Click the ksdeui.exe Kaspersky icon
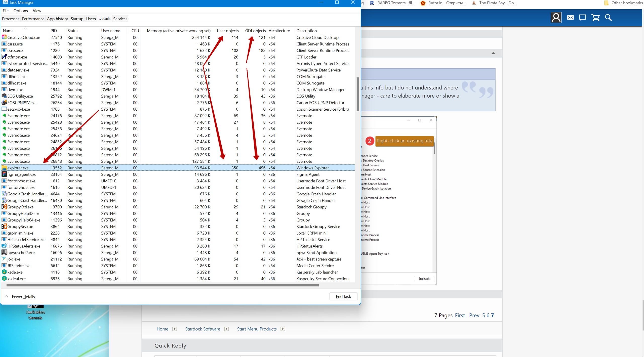Screen dimensions: 644x357 click(x=4, y=279)
